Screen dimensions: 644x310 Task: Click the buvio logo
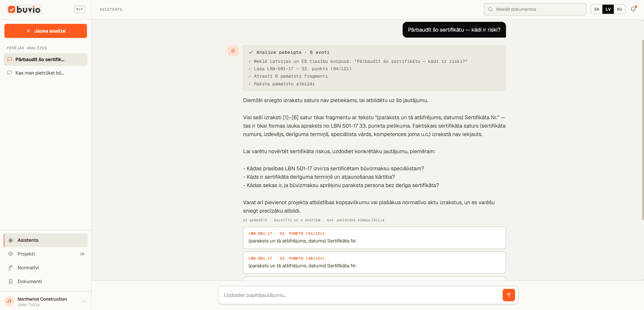tap(24, 9)
